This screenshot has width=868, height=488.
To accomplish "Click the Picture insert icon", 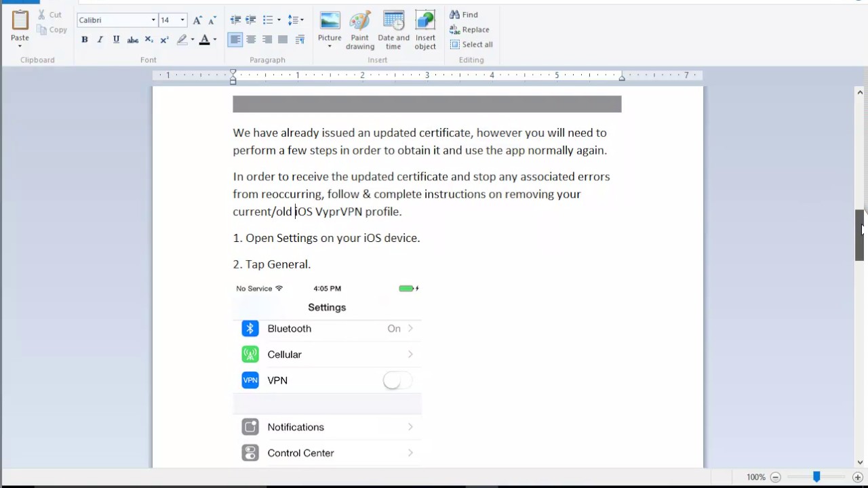I will [x=330, y=22].
